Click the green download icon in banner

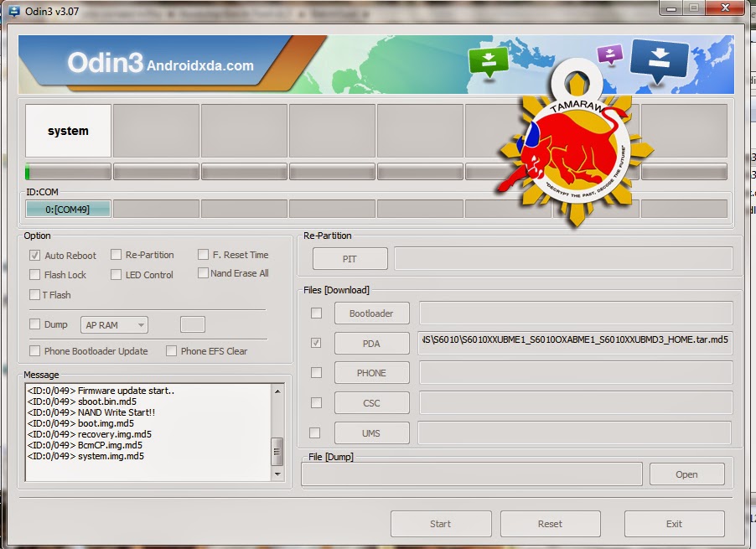[489, 62]
